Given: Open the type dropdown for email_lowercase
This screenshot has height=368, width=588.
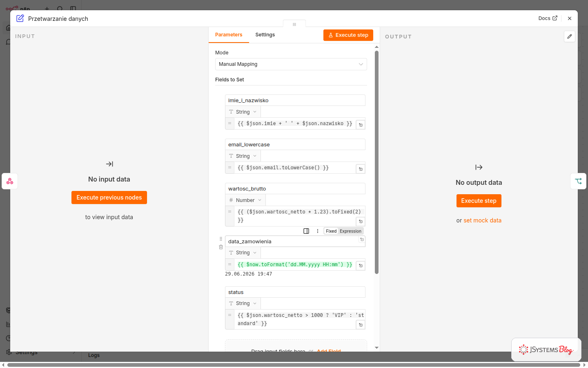Looking at the screenshot, I should [x=243, y=156].
